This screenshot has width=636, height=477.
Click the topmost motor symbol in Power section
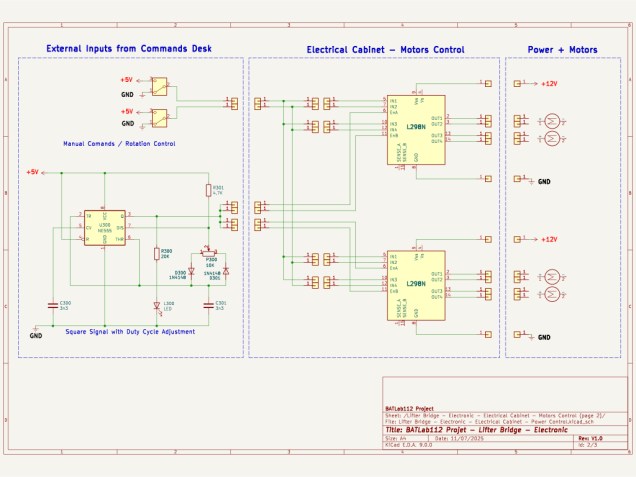click(x=552, y=119)
